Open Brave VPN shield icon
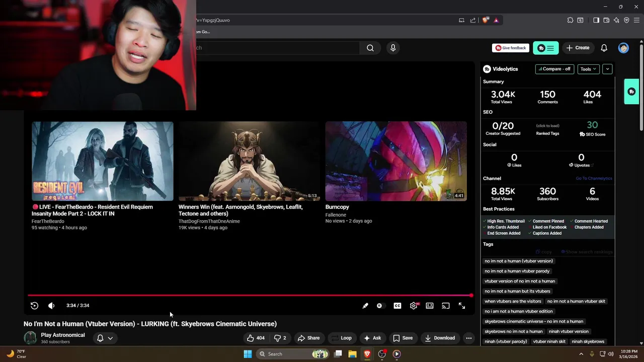This screenshot has width=644, height=362. (x=626, y=20)
